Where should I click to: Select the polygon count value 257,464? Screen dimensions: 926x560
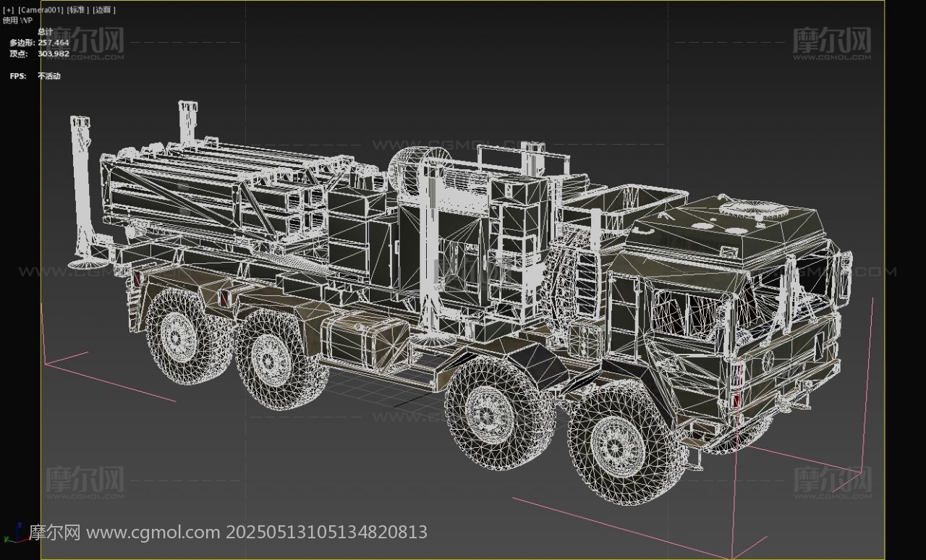click(x=54, y=43)
